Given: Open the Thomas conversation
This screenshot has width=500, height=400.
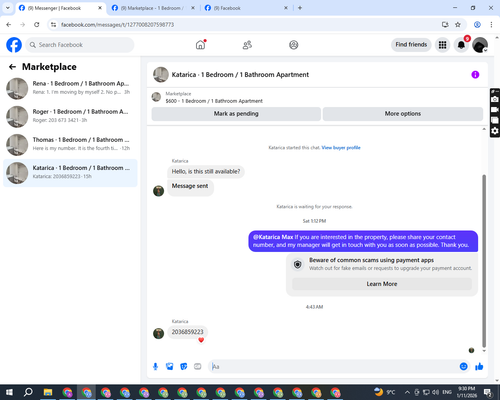Looking at the screenshot, I should coord(70,144).
